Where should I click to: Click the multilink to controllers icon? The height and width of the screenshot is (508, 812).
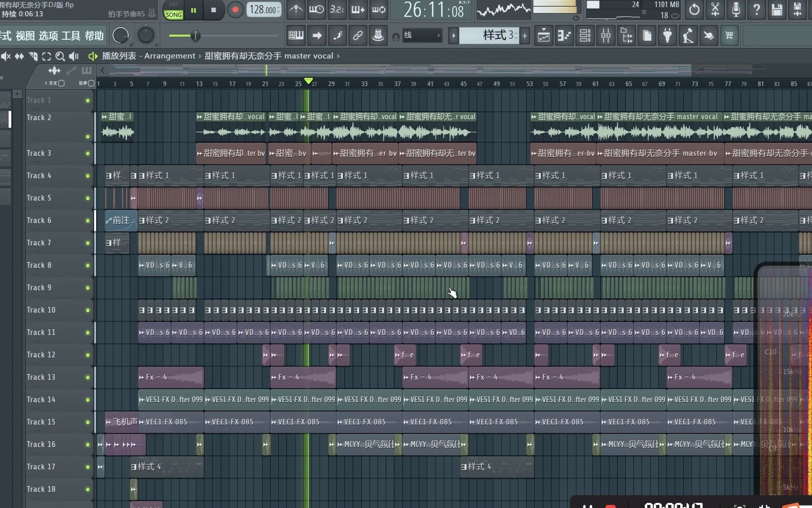tap(358, 36)
